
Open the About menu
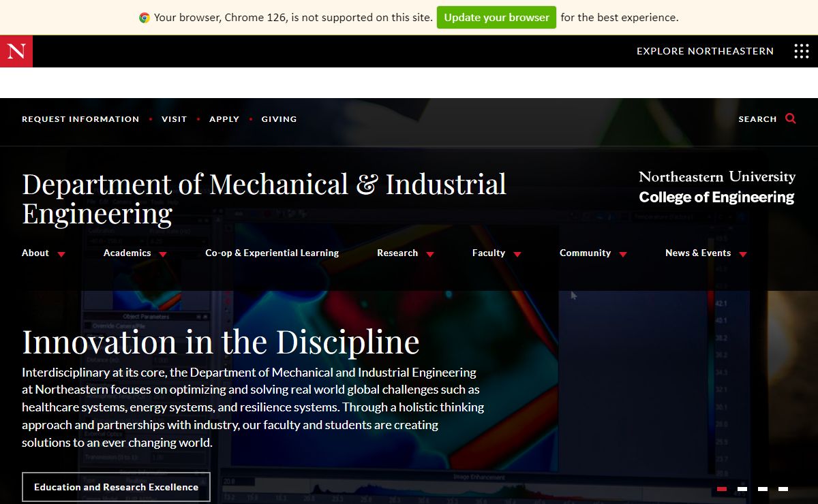tap(35, 253)
